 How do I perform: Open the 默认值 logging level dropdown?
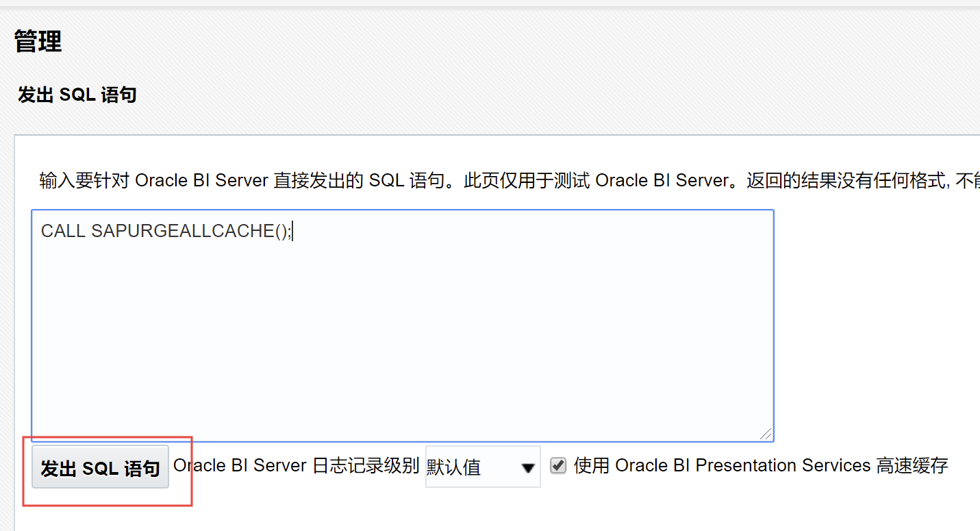pyautogui.click(x=482, y=467)
